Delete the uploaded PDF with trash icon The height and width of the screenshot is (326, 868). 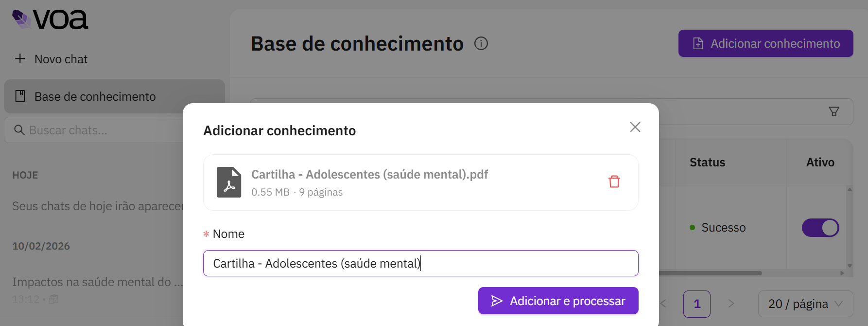point(614,181)
